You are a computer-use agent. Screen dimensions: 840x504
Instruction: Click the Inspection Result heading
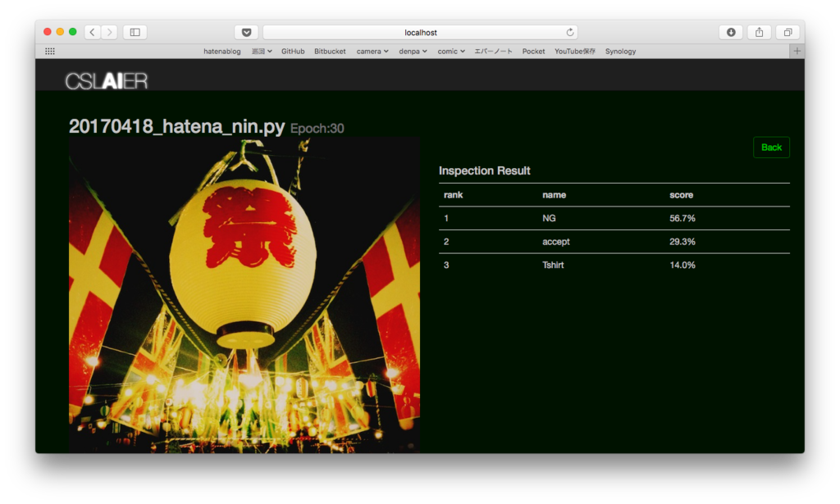coord(484,170)
